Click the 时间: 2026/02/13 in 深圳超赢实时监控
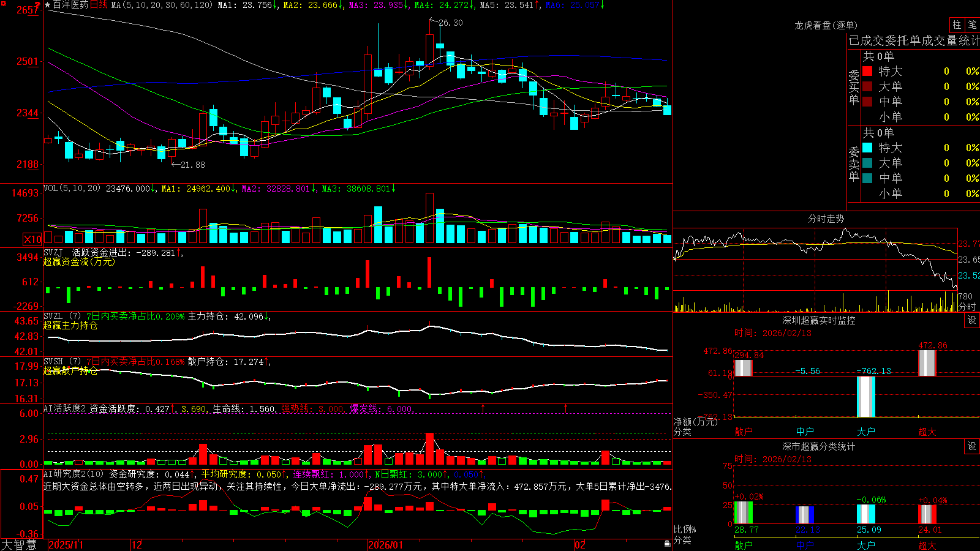Viewport: 980px width, 551px height. tap(772, 333)
